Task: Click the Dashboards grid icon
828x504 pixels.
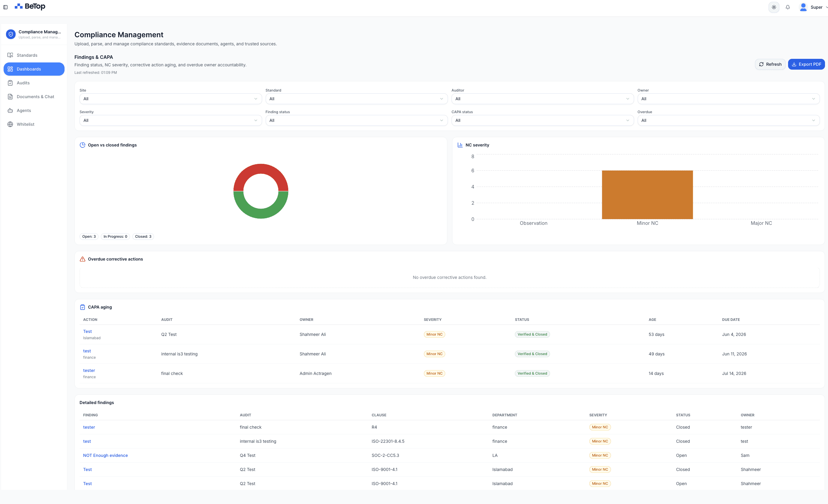Action: 10,69
